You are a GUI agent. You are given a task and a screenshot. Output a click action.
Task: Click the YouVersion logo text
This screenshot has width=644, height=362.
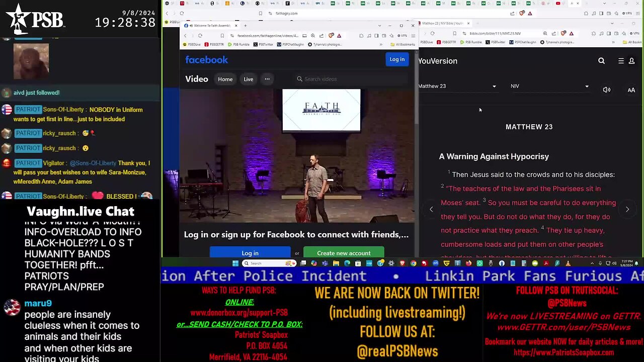(438, 61)
